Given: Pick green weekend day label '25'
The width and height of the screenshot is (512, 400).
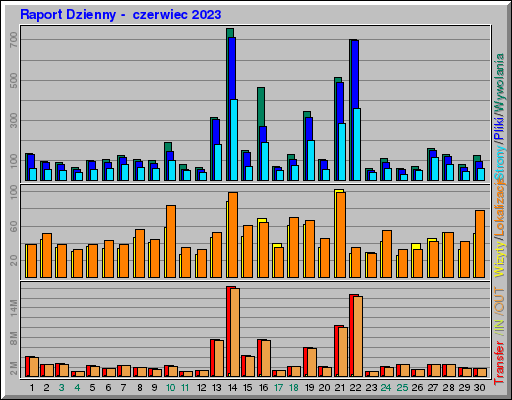Looking at the screenshot, I should click(x=402, y=388).
